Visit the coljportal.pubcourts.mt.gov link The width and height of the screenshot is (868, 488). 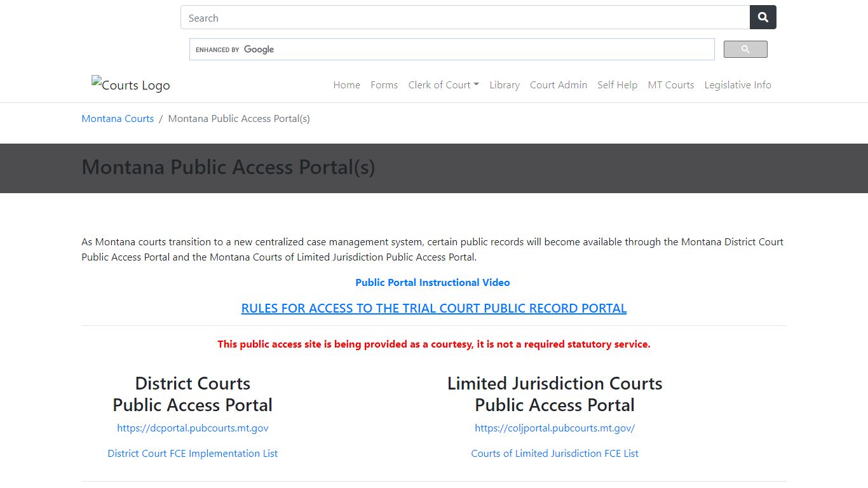pyautogui.click(x=555, y=428)
